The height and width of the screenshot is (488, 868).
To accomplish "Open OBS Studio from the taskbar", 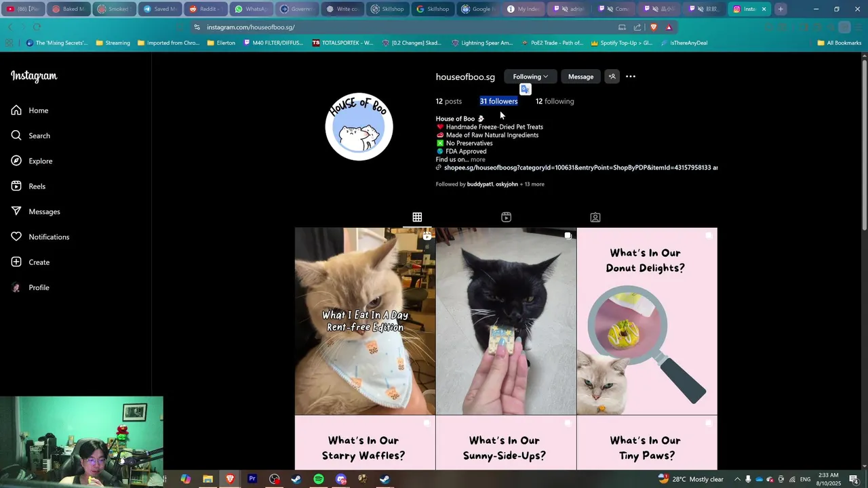I will pyautogui.click(x=274, y=479).
